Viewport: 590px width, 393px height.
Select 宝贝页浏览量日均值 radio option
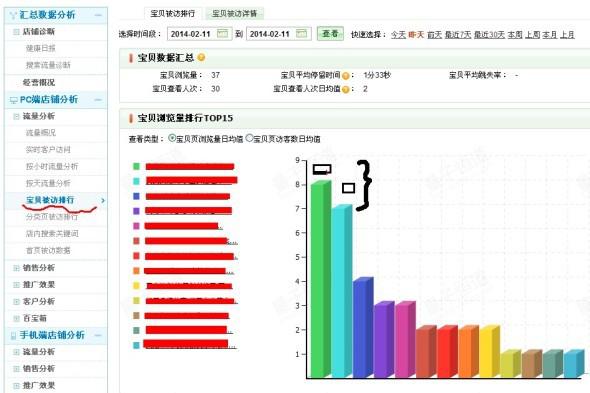(x=172, y=138)
